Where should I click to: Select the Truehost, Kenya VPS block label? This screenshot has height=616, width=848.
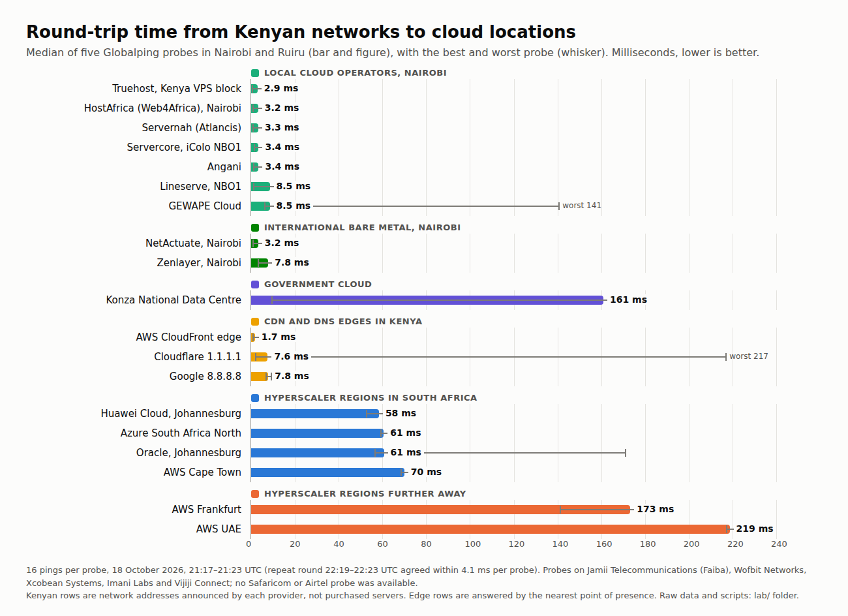(x=177, y=89)
